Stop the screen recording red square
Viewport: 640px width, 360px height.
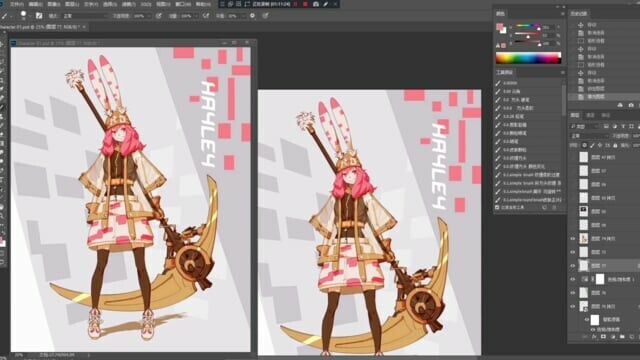click(x=305, y=4)
